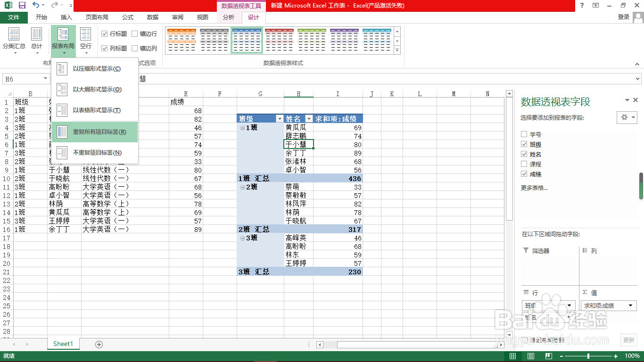Viewport: 644px width, 362px height.
Task: Select 不重复项目标签(N) menu entry
Action: pyautogui.click(x=95, y=153)
